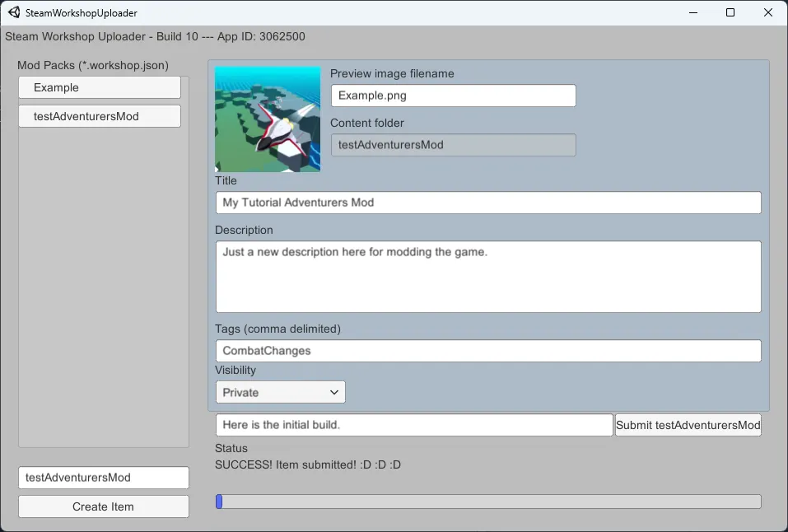The height and width of the screenshot is (532, 788).
Task: Click the spaceship preview image thumbnail
Action: pyautogui.click(x=268, y=119)
